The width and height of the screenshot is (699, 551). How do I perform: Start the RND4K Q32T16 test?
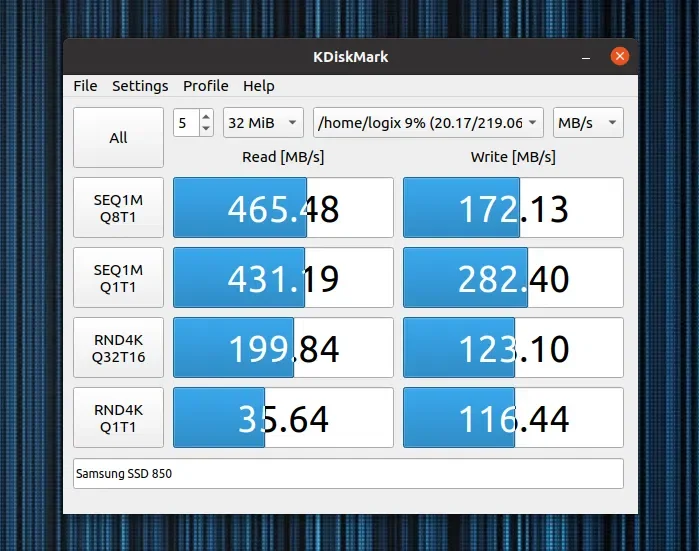click(118, 348)
